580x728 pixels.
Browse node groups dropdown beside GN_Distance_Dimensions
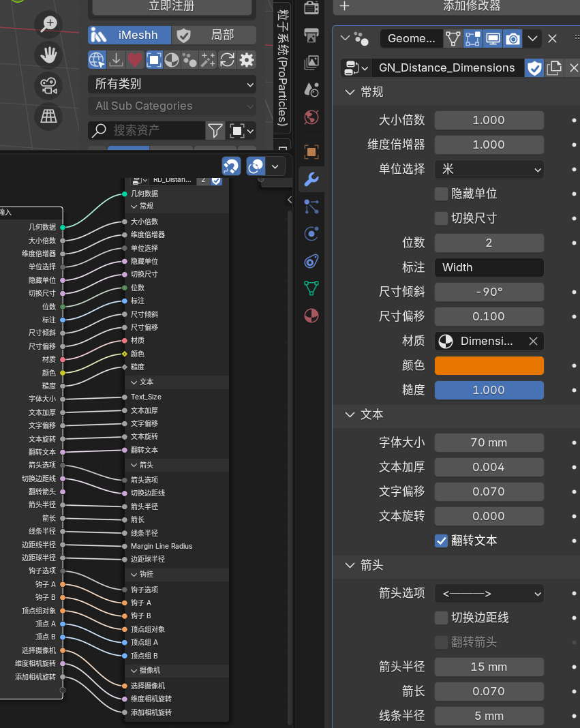click(x=356, y=68)
